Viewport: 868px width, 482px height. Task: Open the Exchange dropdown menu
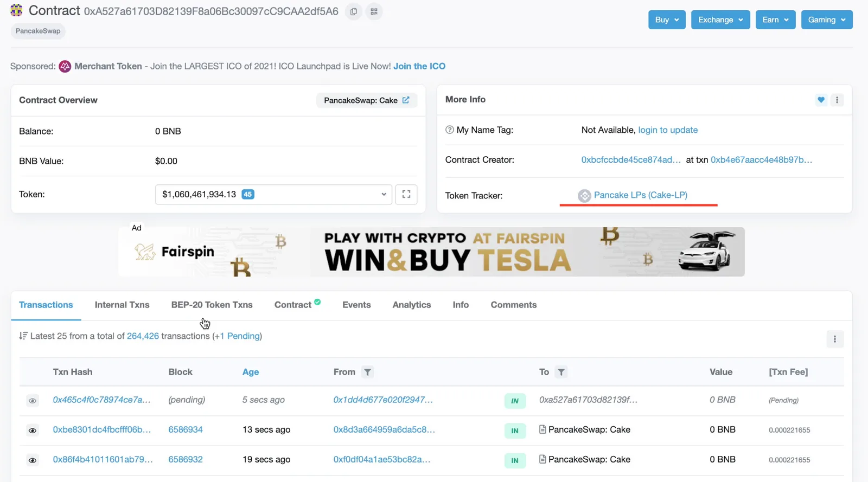720,20
